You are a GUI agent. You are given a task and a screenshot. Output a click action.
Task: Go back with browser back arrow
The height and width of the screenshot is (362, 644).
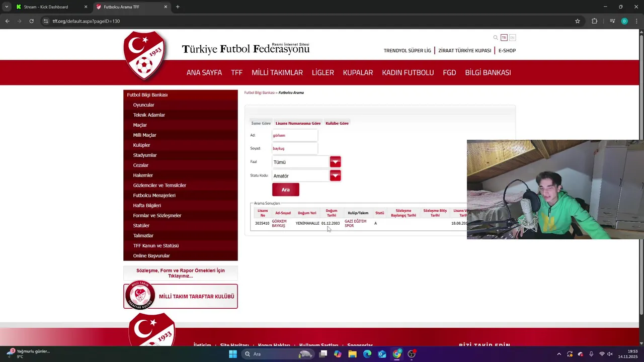point(7,21)
